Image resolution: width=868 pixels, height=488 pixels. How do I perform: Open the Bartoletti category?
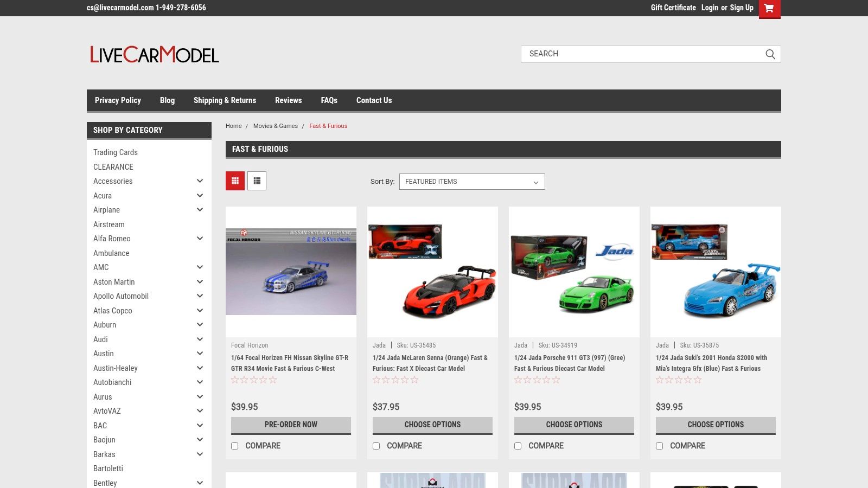(108, 468)
